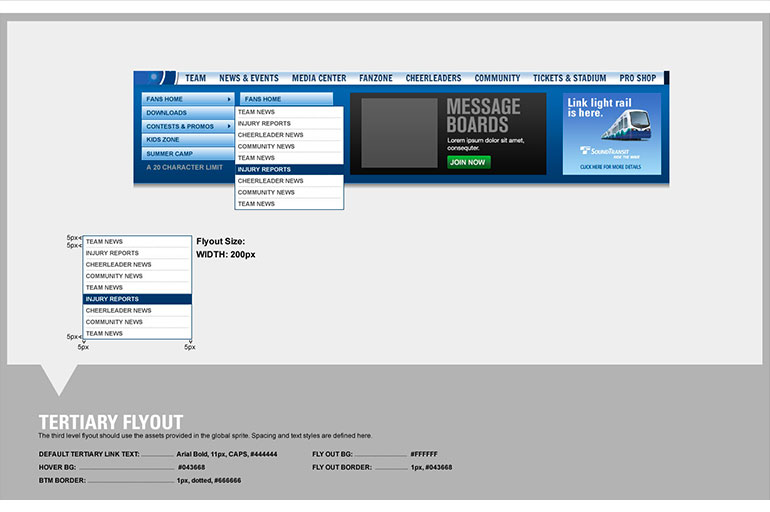Go to the Fanzone section
This screenshot has height=512, width=770.
376,78
